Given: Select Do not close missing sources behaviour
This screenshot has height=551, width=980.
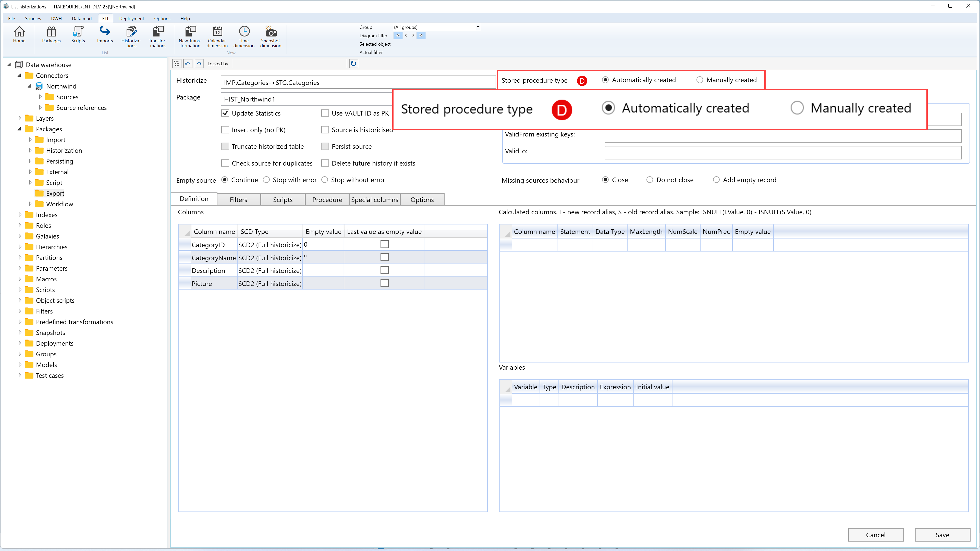Looking at the screenshot, I should (650, 180).
